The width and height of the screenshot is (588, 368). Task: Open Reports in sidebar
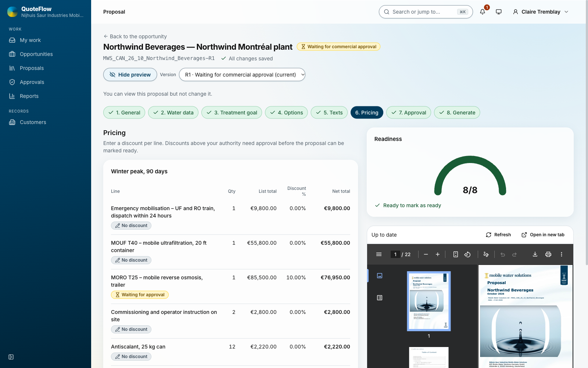(46, 96)
